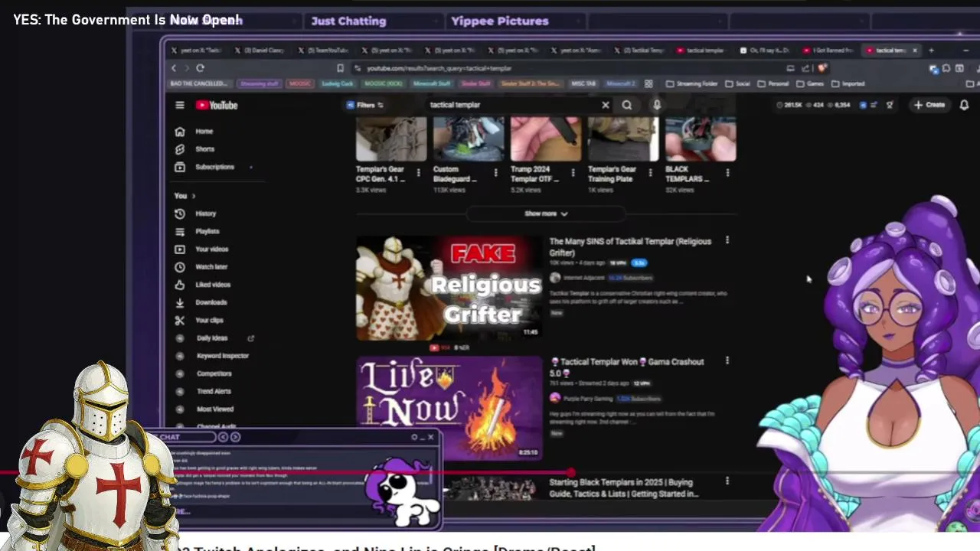
Task: Click the Create button
Action: click(930, 105)
